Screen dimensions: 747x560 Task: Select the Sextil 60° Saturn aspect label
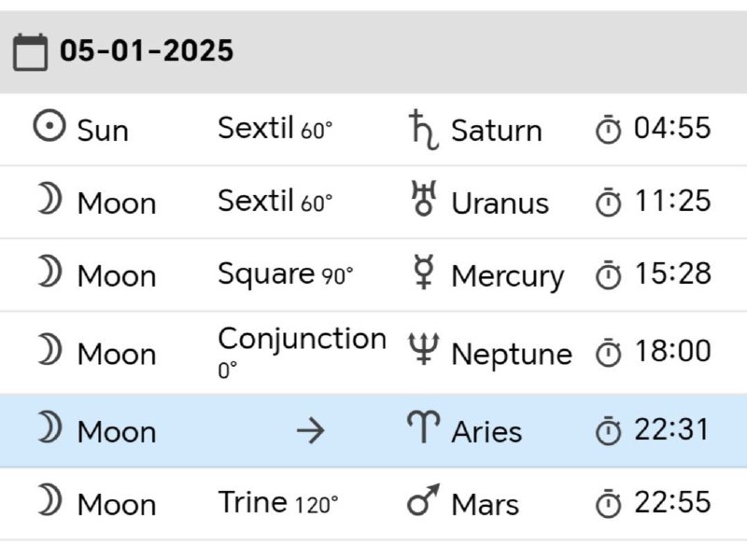click(275, 129)
